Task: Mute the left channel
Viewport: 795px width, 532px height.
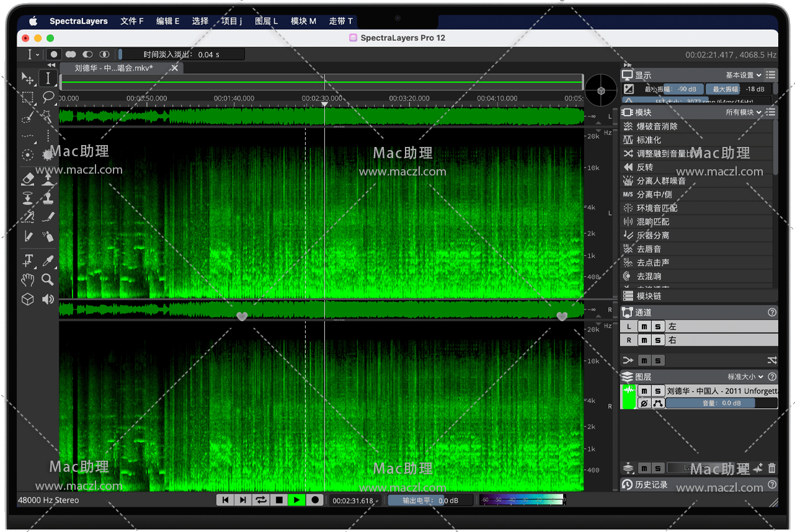Action: click(x=644, y=327)
